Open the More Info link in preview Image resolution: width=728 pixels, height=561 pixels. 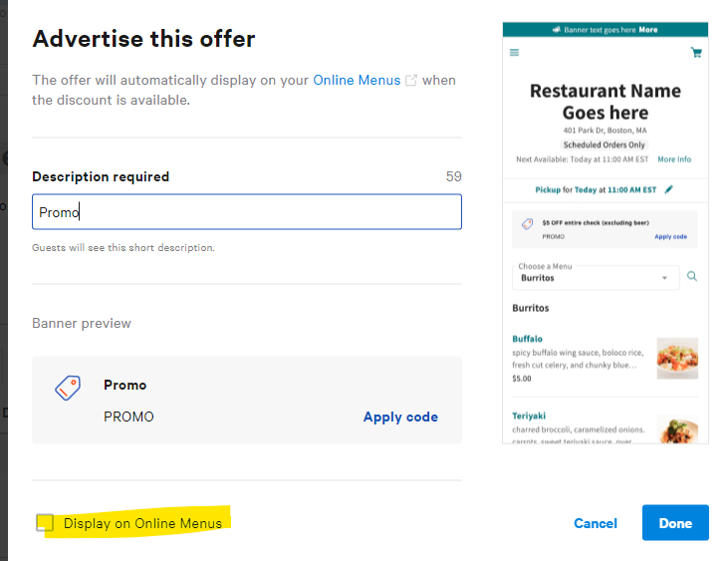[674, 159]
